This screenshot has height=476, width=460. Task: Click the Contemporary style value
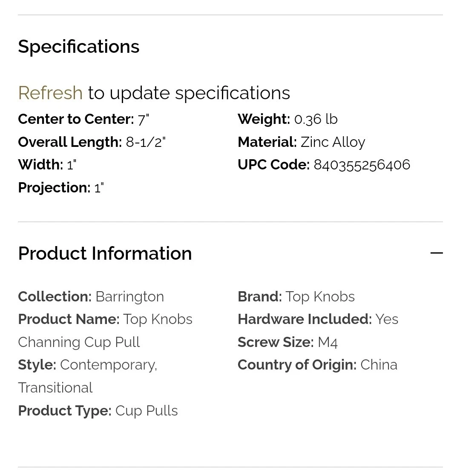[x=108, y=365]
